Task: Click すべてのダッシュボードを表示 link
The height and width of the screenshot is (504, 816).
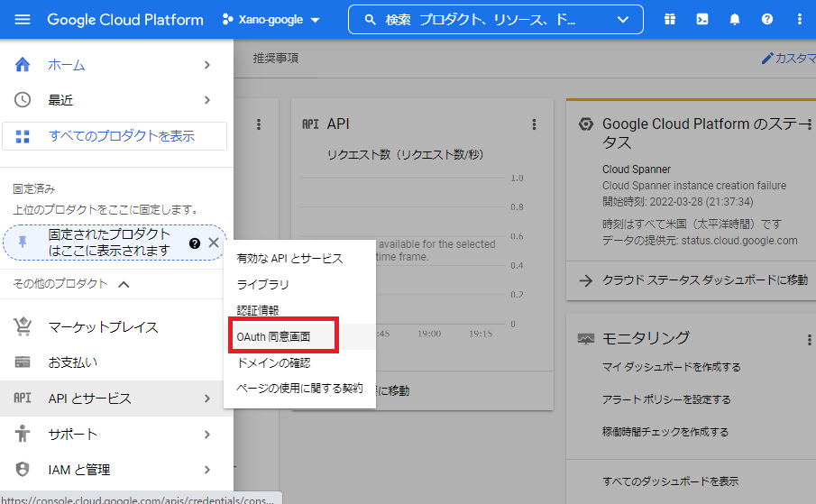Action: [x=670, y=481]
